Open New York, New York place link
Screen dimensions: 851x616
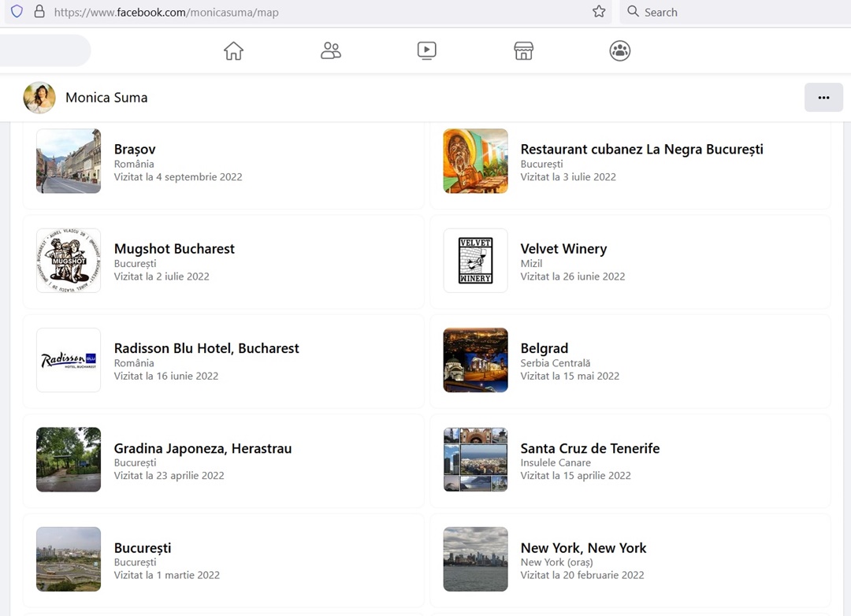583,548
